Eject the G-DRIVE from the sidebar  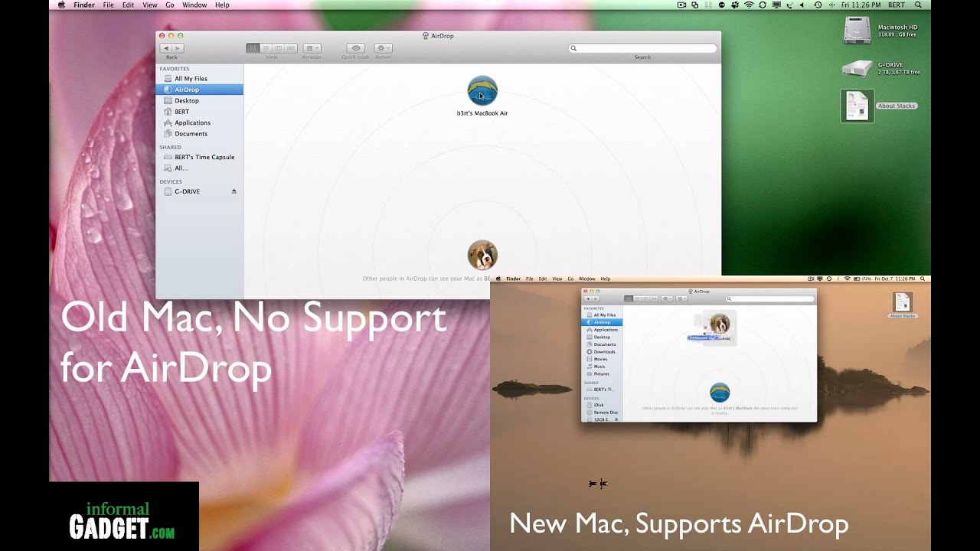pyautogui.click(x=234, y=191)
